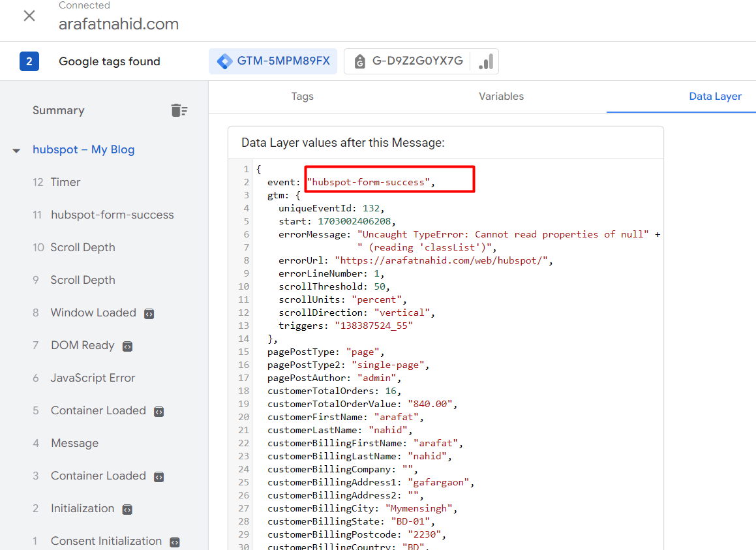Switch to the Variables tab
The height and width of the screenshot is (550, 756).
pos(501,97)
